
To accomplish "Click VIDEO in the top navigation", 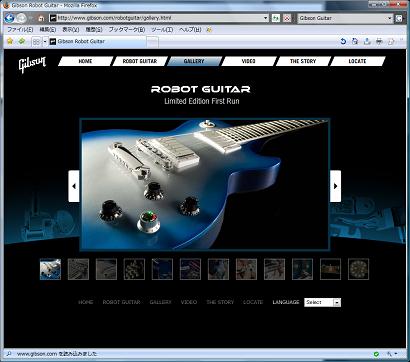I will tap(249, 61).
